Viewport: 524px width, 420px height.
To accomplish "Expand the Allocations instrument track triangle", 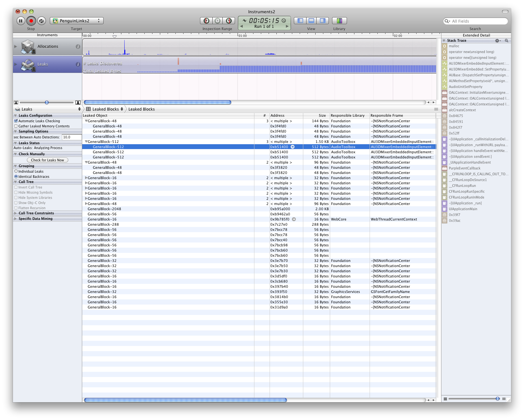I will (x=16, y=47).
